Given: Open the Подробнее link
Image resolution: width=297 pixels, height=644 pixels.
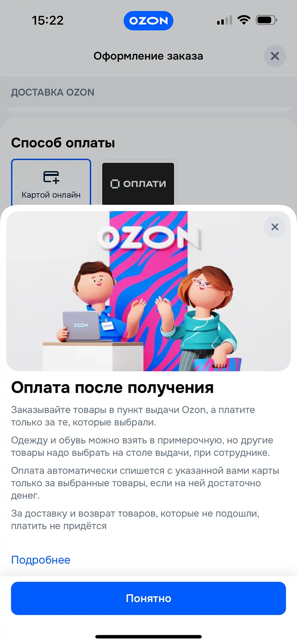Looking at the screenshot, I should click(41, 560).
